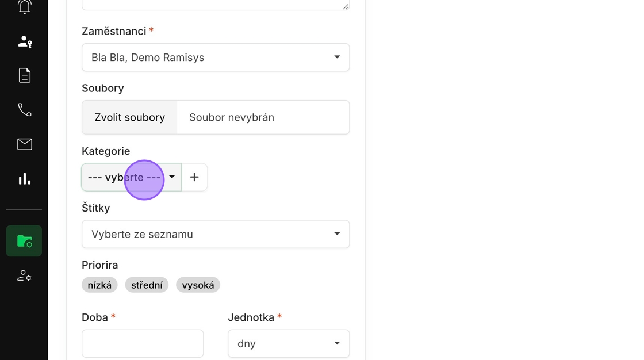The width and height of the screenshot is (644, 360).
Task: Select the nízká priority option
Action: (x=99, y=285)
